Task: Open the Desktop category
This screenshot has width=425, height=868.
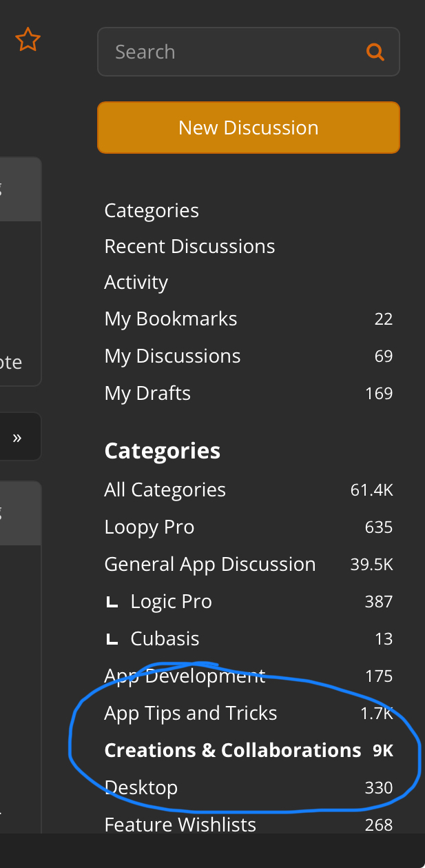Action: pyautogui.click(x=141, y=787)
